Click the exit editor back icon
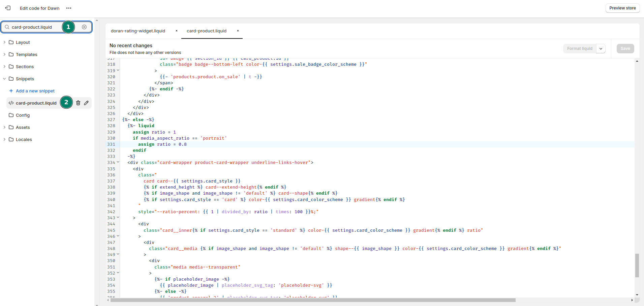The height and width of the screenshot is (306, 644). [8, 8]
